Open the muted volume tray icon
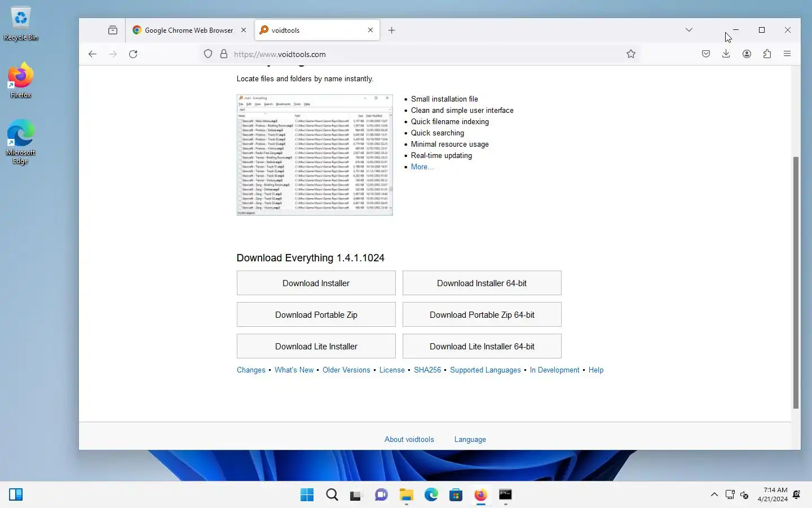 tap(744, 495)
